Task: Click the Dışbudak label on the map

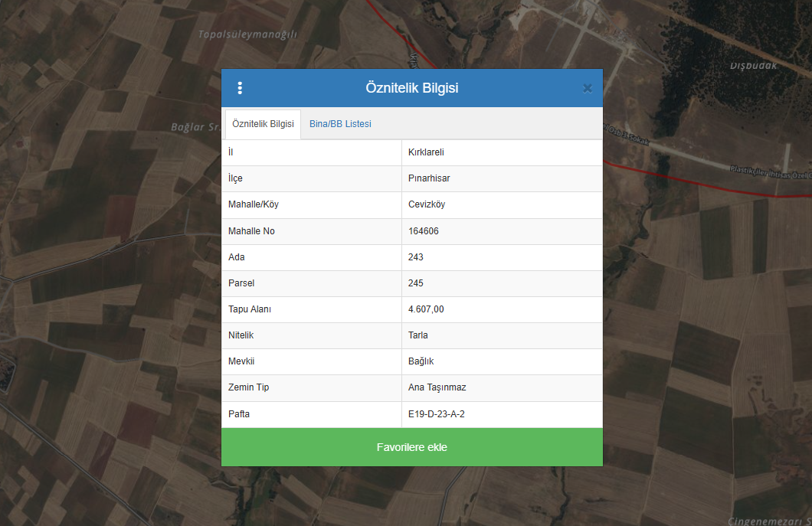Action: pos(753,66)
